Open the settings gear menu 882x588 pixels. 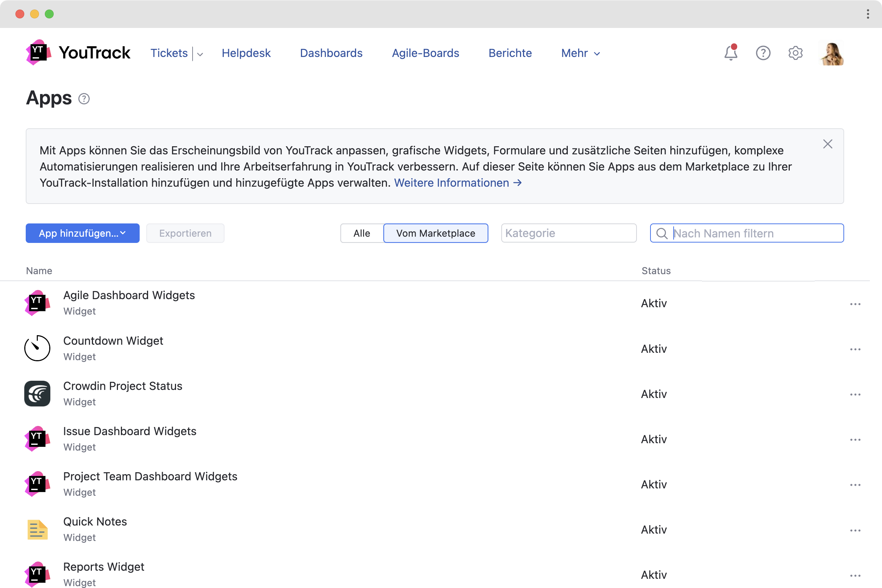[x=795, y=53]
